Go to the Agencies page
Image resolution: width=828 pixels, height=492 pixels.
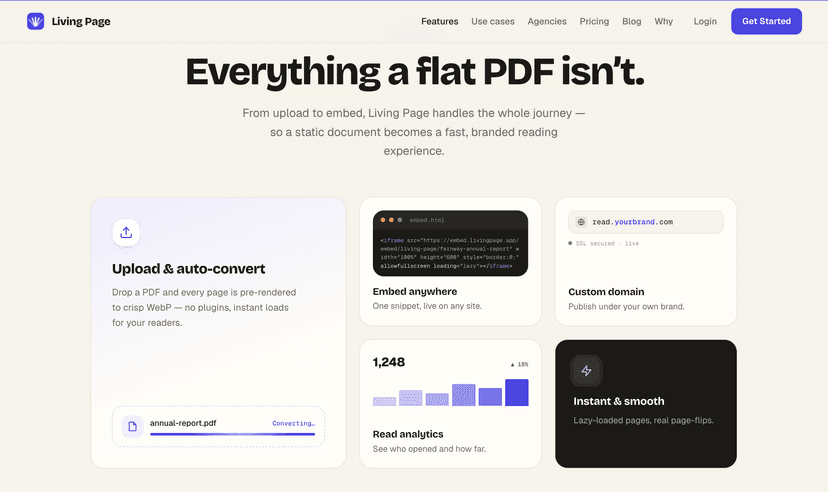547,21
